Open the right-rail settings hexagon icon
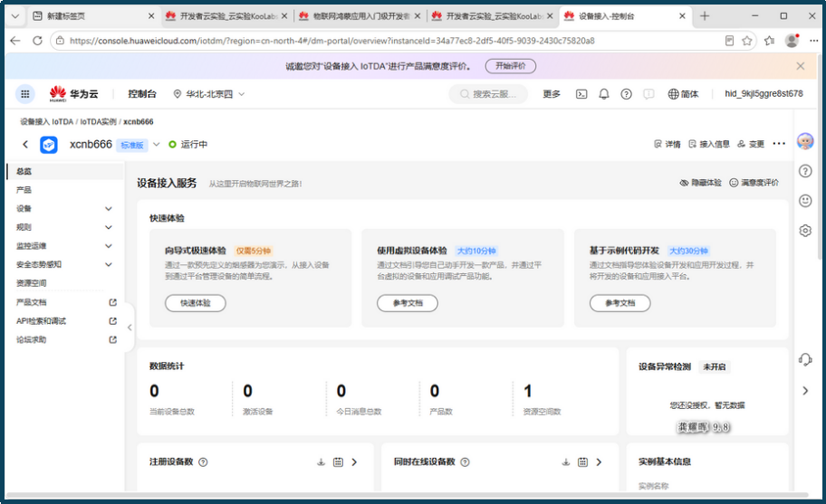This screenshot has height=504, width=826. [x=805, y=231]
